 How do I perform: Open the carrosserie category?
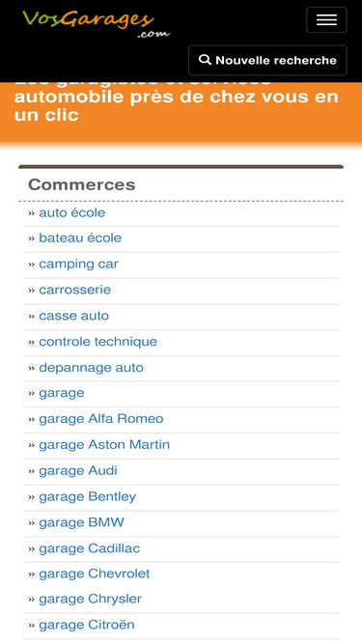tap(74, 290)
